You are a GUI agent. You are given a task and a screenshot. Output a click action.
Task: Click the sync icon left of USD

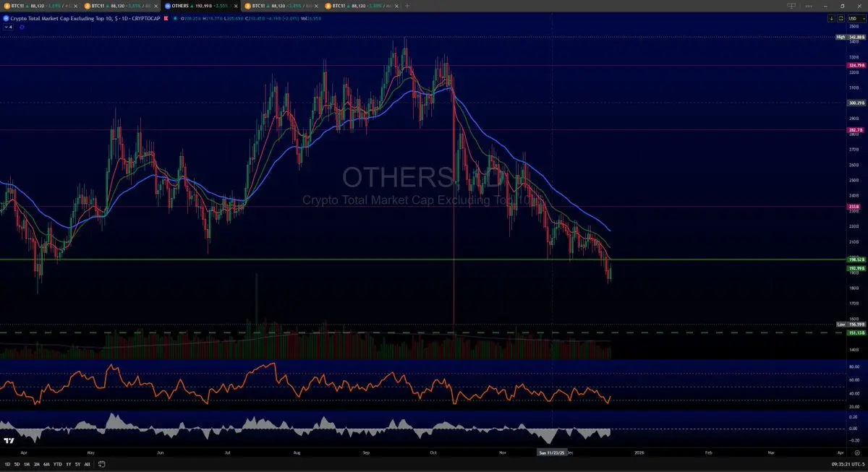[x=841, y=19]
